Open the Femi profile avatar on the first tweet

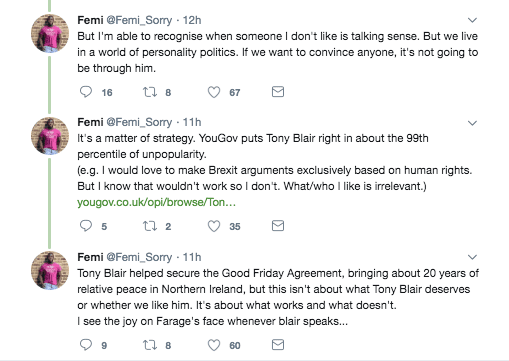50,34
